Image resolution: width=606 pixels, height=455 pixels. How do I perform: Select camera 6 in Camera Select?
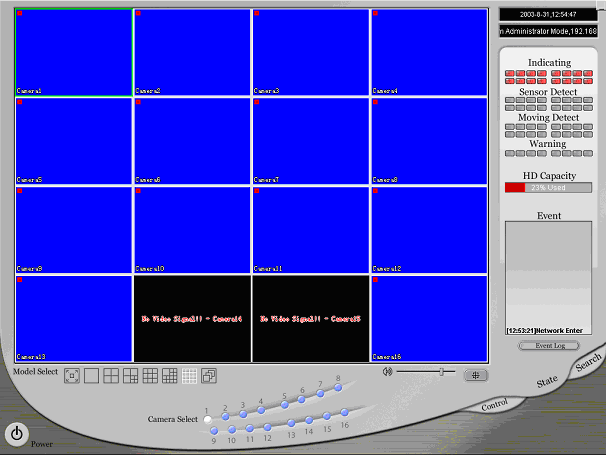click(301, 399)
